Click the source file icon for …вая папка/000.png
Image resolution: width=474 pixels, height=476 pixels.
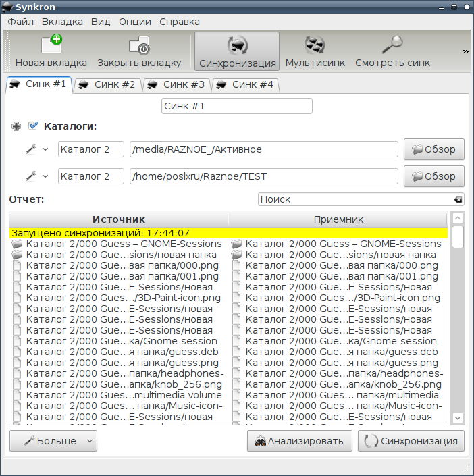tap(18, 265)
